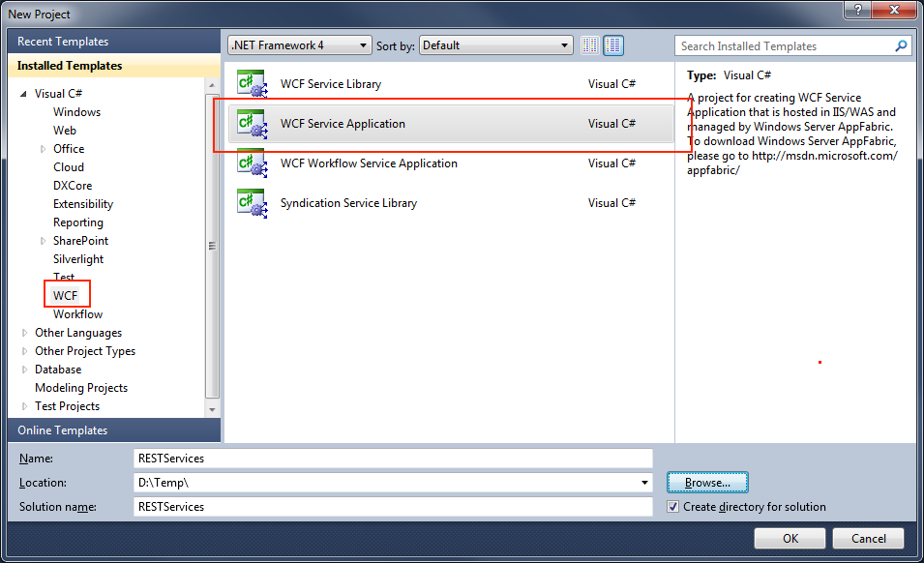This screenshot has height=563, width=924.
Task: Open the Location path dropdown arrow
Action: [x=644, y=483]
